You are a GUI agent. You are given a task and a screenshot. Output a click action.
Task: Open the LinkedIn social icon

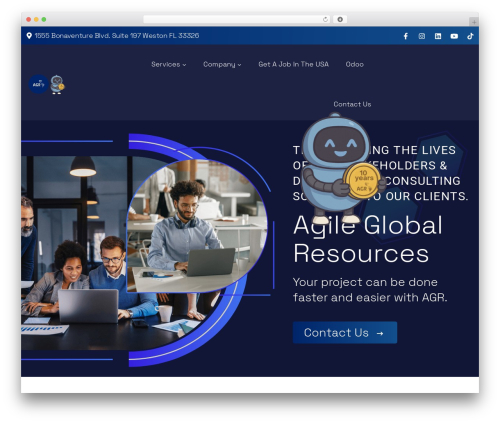438,36
